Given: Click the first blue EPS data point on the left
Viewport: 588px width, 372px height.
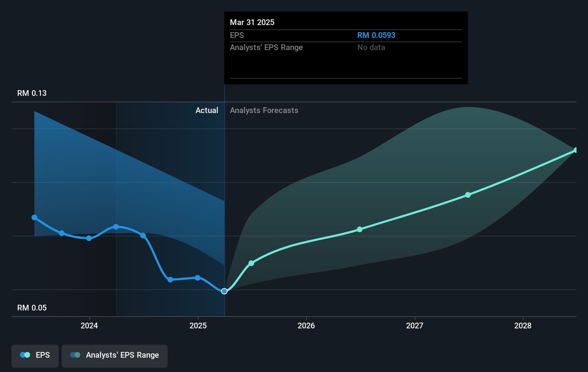Looking at the screenshot, I should (34, 217).
